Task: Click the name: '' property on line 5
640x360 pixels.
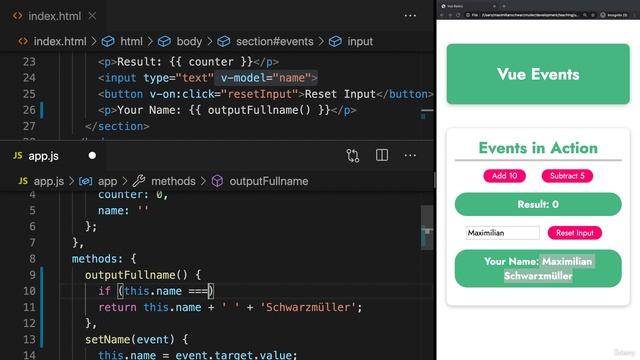Action: click(x=123, y=211)
